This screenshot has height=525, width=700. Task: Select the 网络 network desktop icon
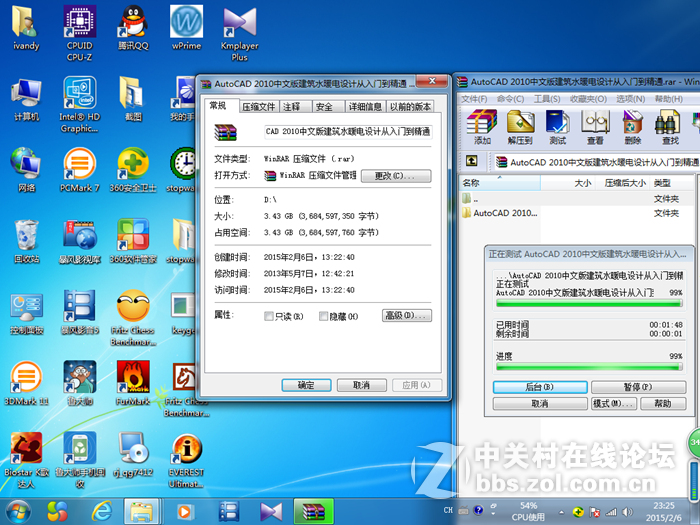coord(26,170)
